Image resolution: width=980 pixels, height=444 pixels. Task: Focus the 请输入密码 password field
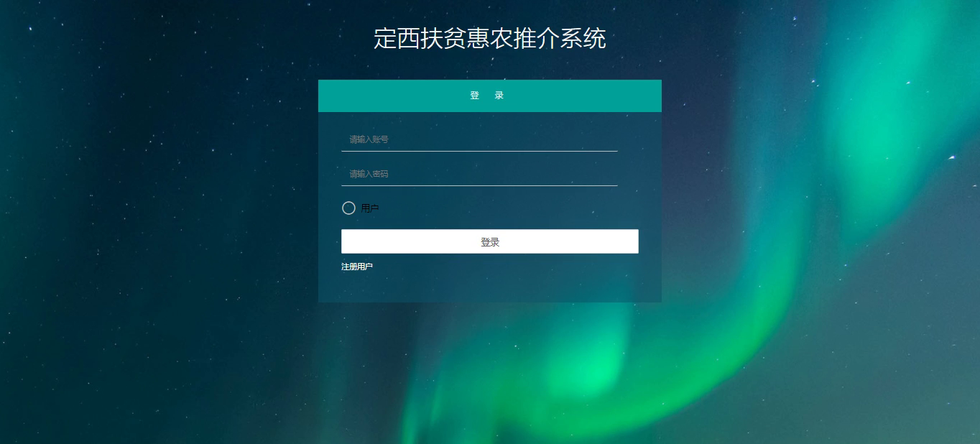pos(479,174)
